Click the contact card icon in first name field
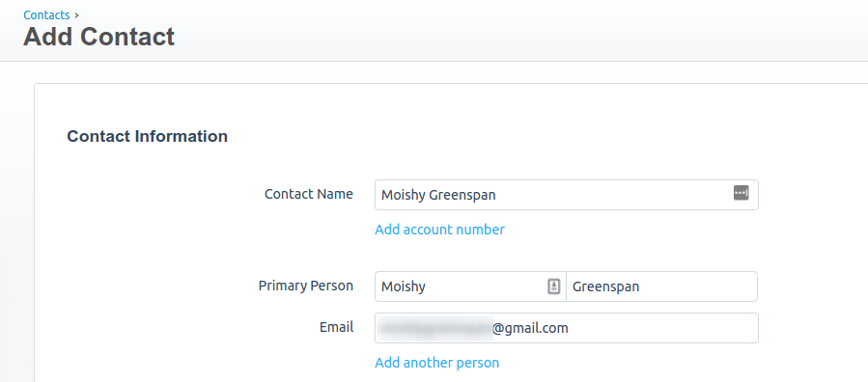Viewport: 868px width, 382px height. [554, 286]
